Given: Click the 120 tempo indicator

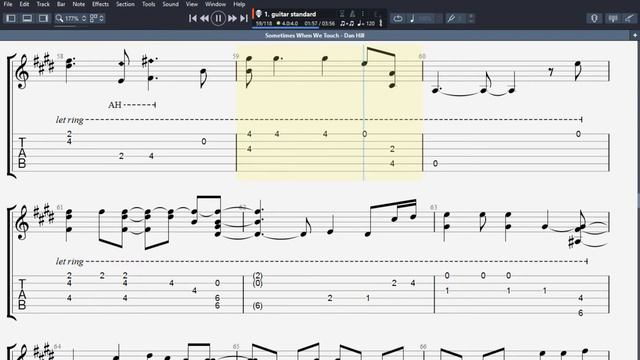Looking at the screenshot, I should pyautogui.click(x=366, y=23).
